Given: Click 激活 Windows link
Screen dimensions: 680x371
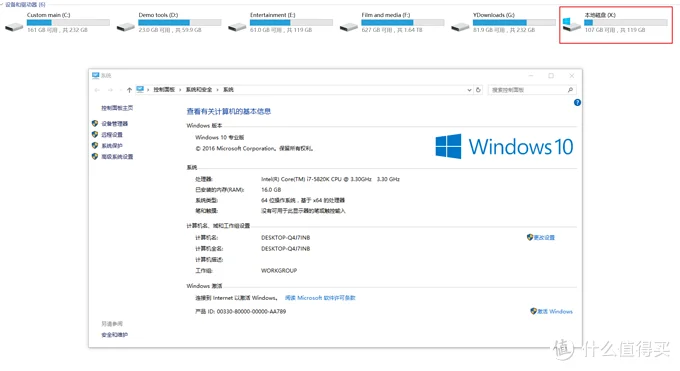Looking at the screenshot, I should pos(555,311).
